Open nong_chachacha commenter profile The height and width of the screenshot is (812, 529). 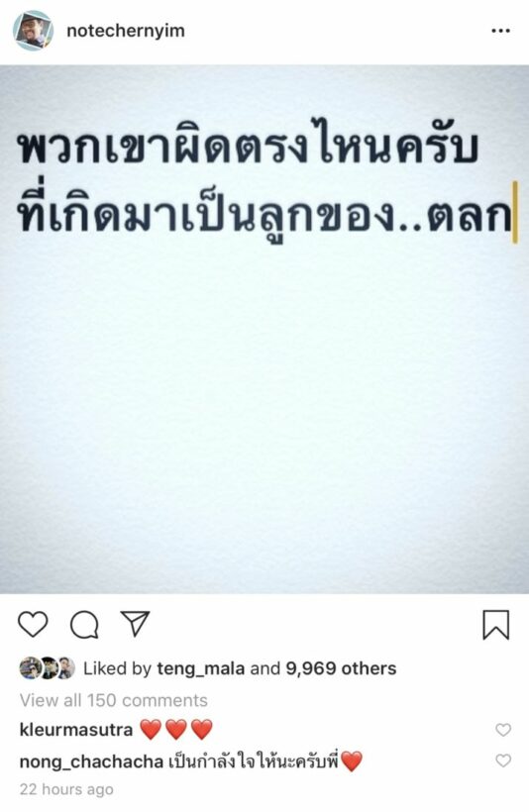91,761
